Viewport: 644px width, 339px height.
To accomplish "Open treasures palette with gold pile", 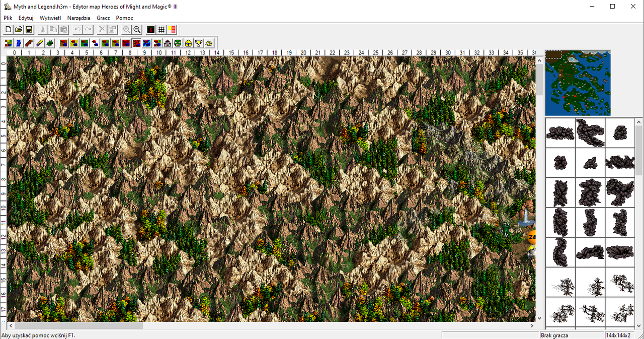I will point(209,43).
